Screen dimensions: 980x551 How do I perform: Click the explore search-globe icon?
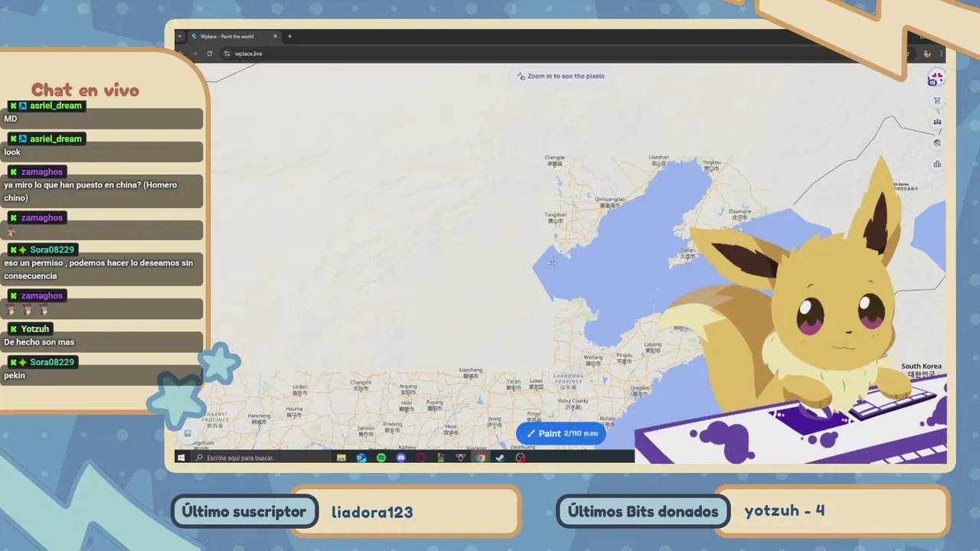pyautogui.click(x=937, y=143)
